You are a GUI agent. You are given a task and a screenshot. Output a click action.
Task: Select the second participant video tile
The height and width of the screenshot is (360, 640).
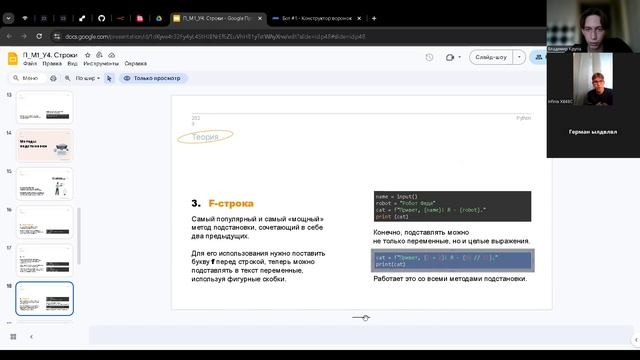(593, 79)
